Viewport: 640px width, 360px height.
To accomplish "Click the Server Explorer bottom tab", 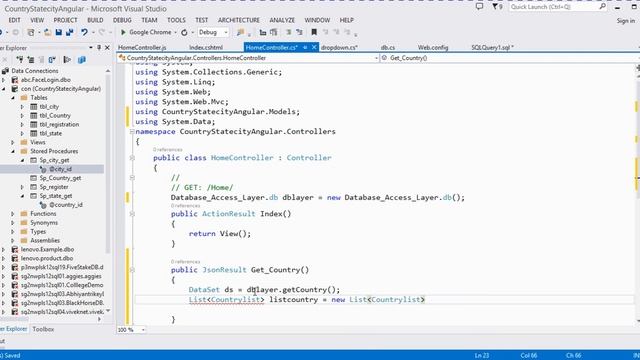I will pyautogui.click(x=14, y=329).
